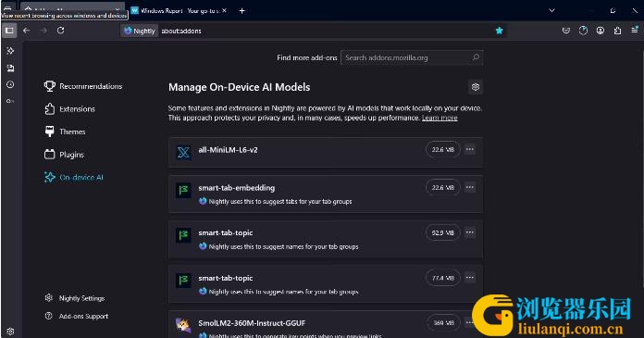Screen dimensions: 644x338
Task: Select Recommendations in the sidebar
Action: coord(83,86)
